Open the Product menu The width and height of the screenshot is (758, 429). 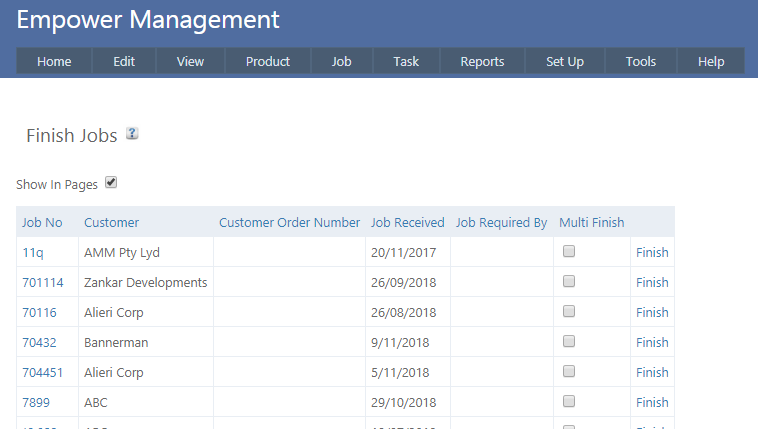coord(268,61)
